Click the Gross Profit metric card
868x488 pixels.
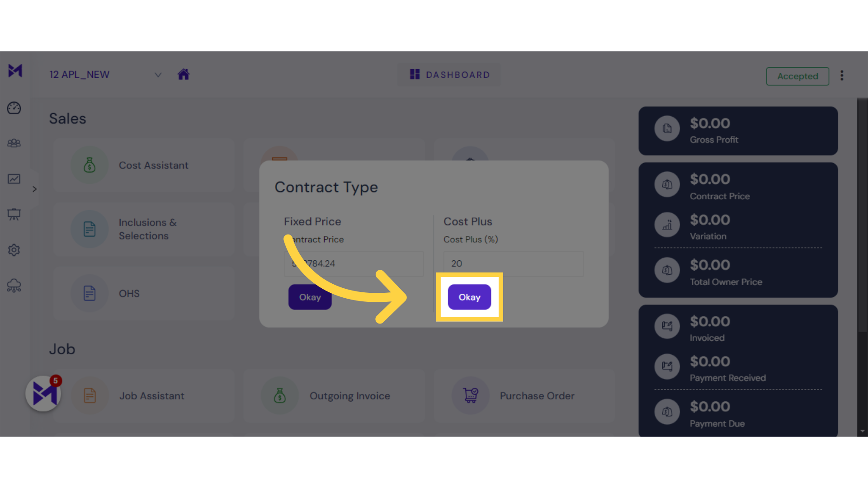click(739, 131)
